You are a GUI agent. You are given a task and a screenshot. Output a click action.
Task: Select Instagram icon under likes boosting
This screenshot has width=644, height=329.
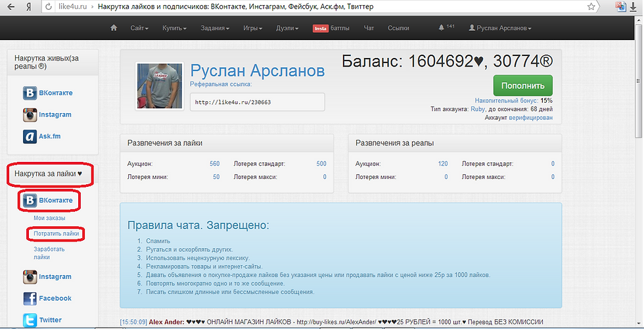pyautogui.click(x=30, y=277)
